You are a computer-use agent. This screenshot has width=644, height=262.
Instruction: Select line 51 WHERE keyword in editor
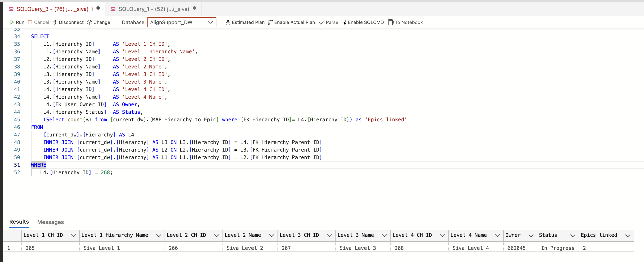coord(38,165)
